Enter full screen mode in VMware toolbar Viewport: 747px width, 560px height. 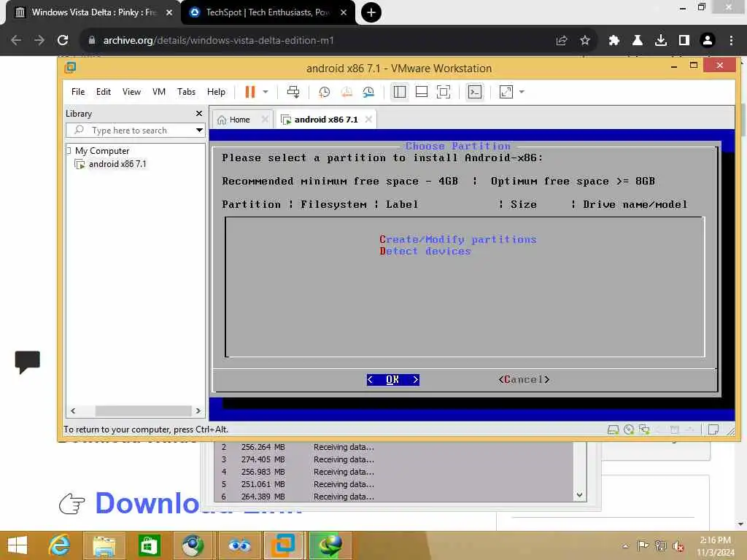pyautogui.click(x=444, y=92)
